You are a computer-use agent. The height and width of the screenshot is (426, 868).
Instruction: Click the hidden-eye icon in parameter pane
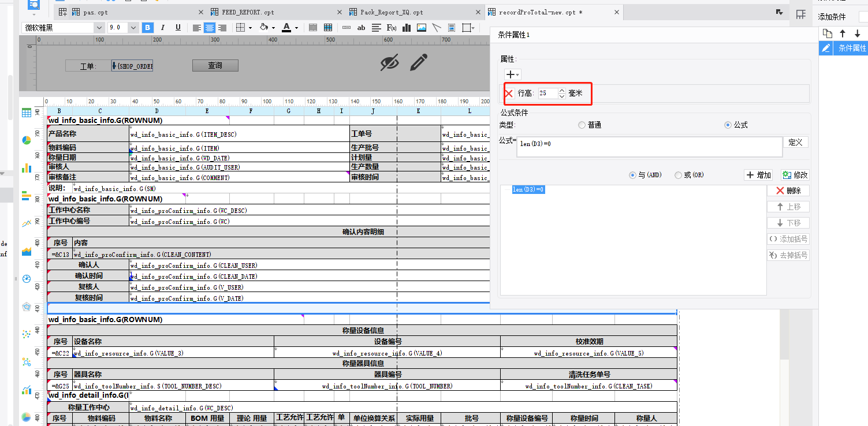[x=390, y=62]
